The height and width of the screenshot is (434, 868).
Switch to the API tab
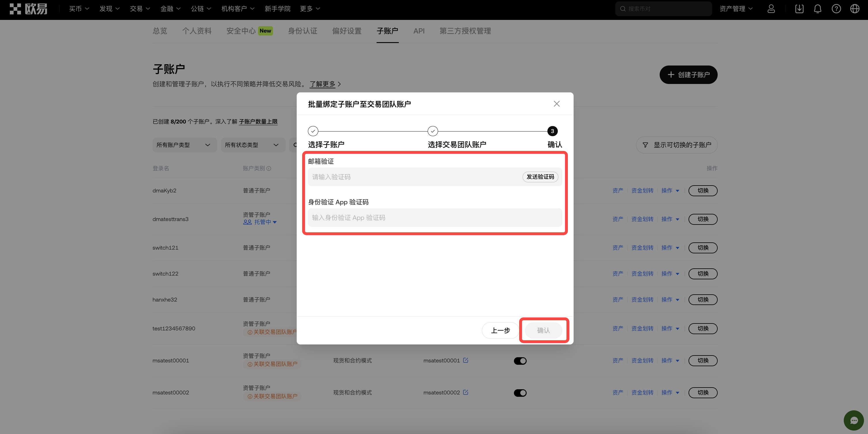(x=418, y=31)
